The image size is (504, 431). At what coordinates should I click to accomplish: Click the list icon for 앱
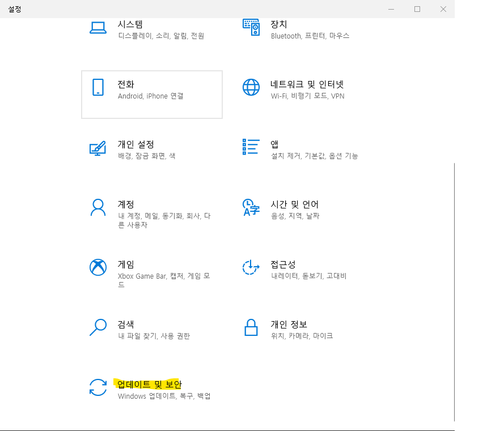(x=251, y=147)
